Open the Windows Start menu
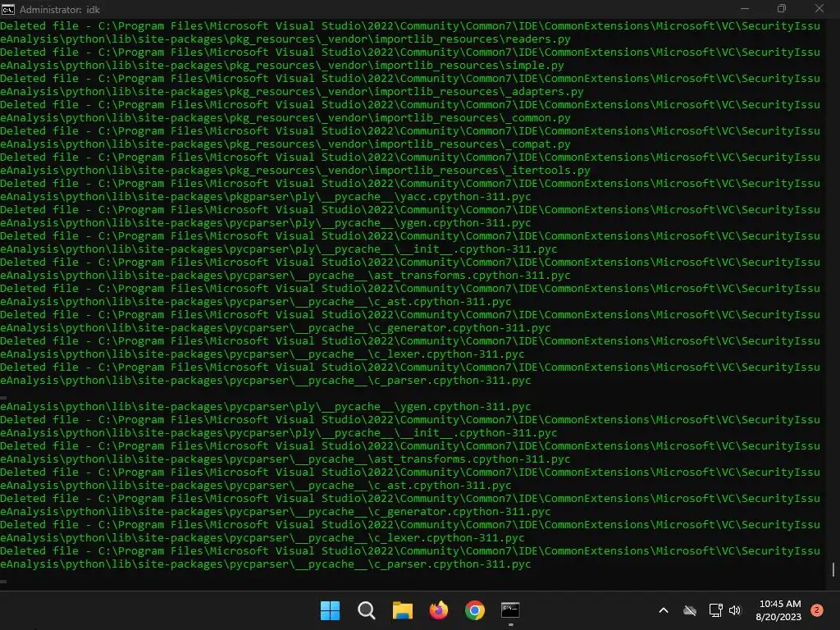 (x=330, y=610)
